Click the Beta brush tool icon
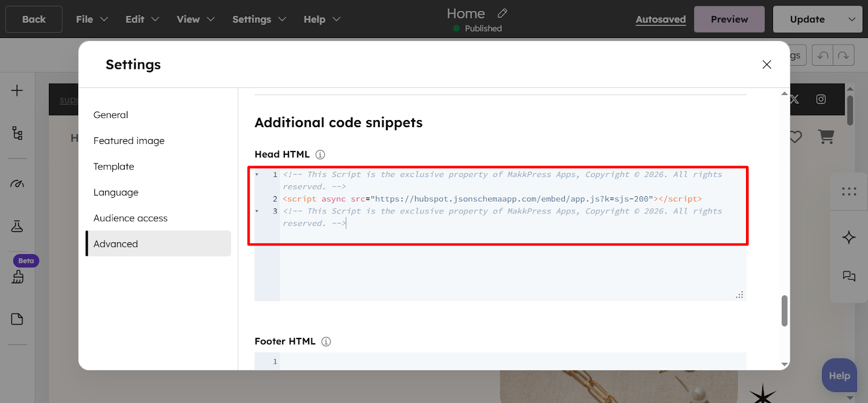The height and width of the screenshot is (403, 868). tap(17, 277)
